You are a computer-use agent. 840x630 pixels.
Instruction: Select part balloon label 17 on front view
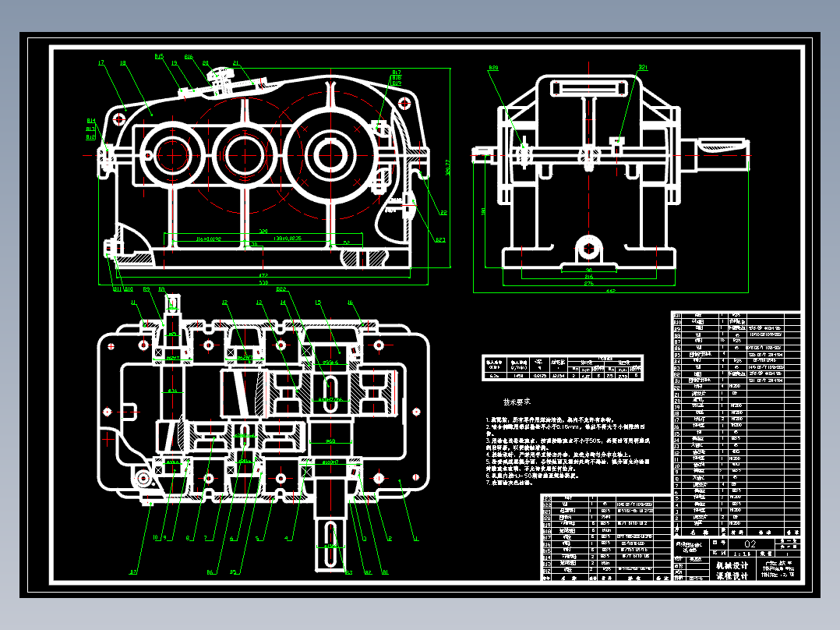click(101, 63)
